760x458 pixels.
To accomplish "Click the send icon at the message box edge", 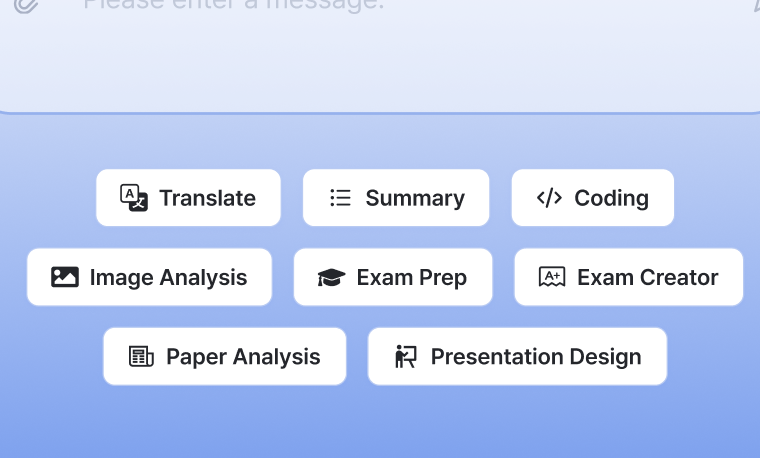I will click(x=755, y=5).
